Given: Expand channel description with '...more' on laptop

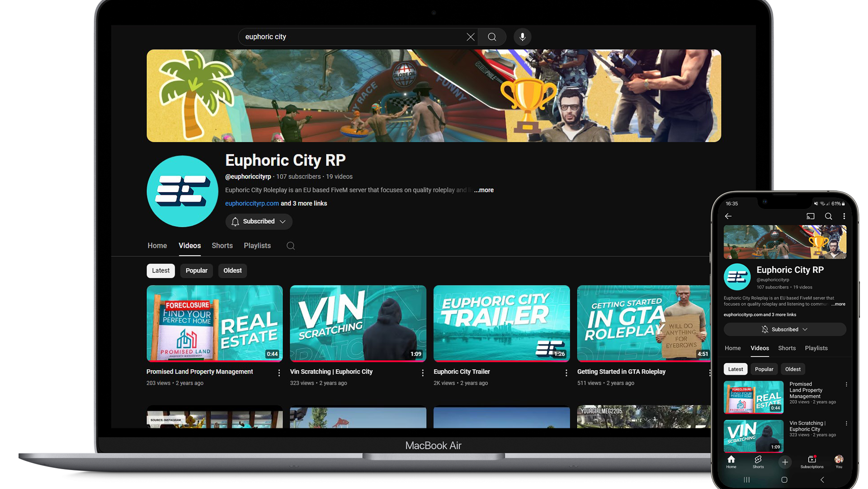Looking at the screenshot, I should [484, 190].
